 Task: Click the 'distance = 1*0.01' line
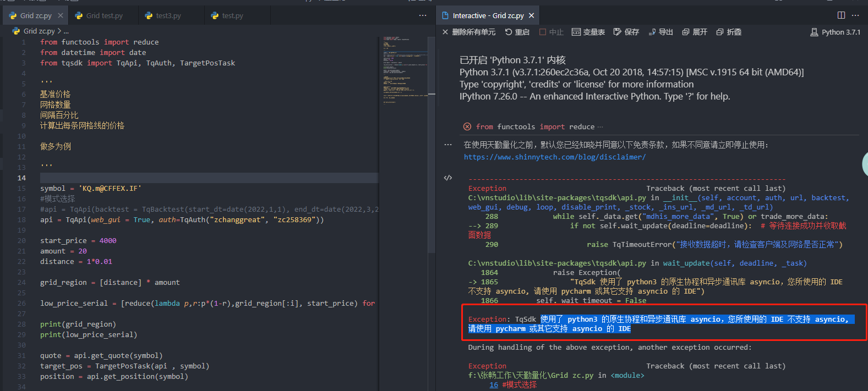point(76,261)
